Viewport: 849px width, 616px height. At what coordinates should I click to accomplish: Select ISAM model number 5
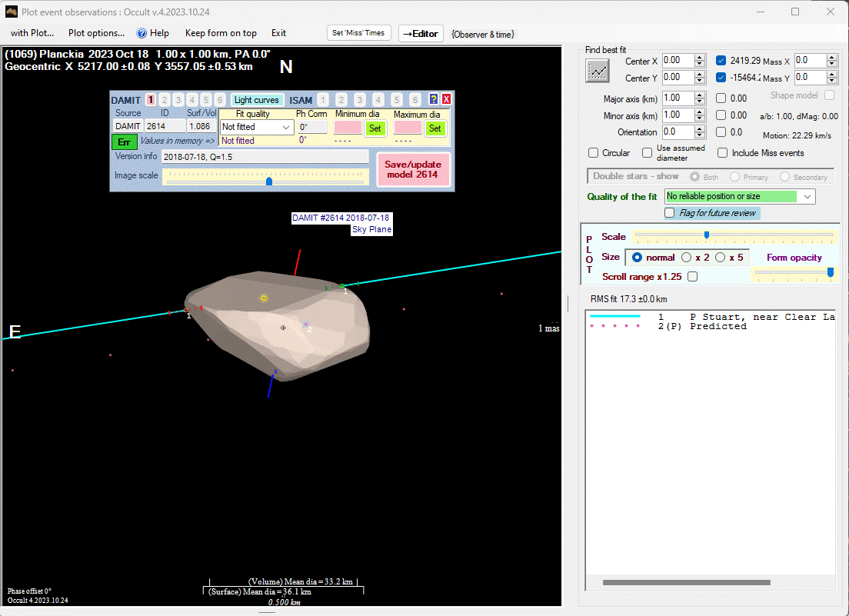[x=397, y=100]
